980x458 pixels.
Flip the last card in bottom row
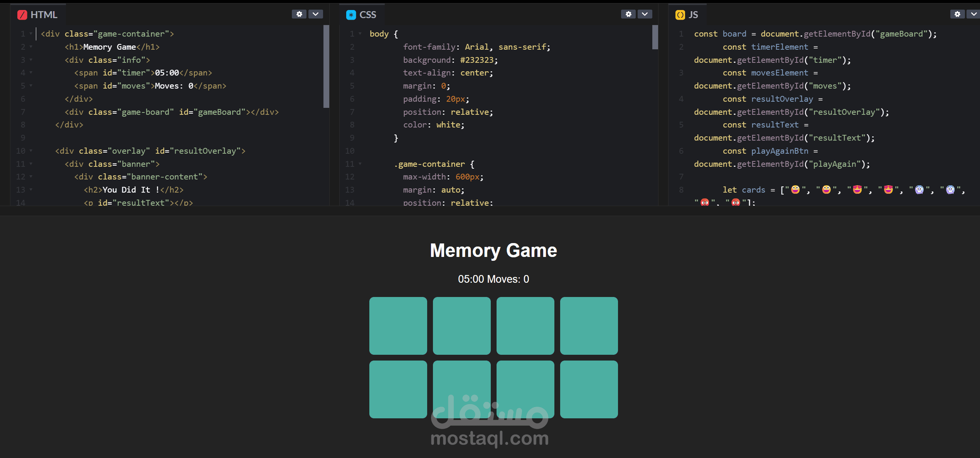coord(589,389)
